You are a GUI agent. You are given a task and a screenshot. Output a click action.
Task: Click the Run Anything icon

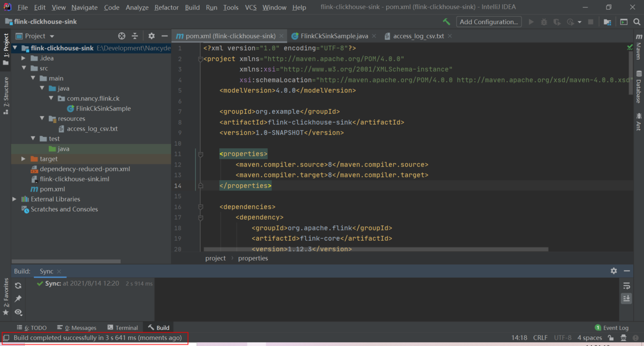click(624, 22)
